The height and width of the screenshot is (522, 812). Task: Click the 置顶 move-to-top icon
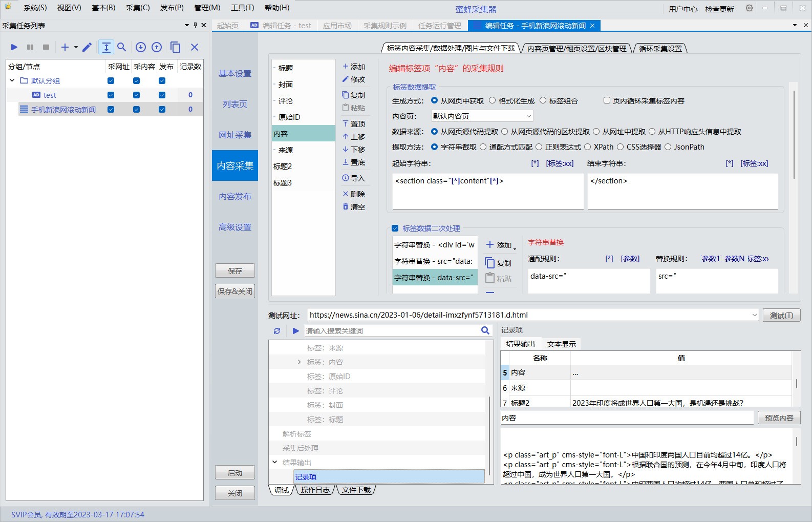(x=346, y=124)
